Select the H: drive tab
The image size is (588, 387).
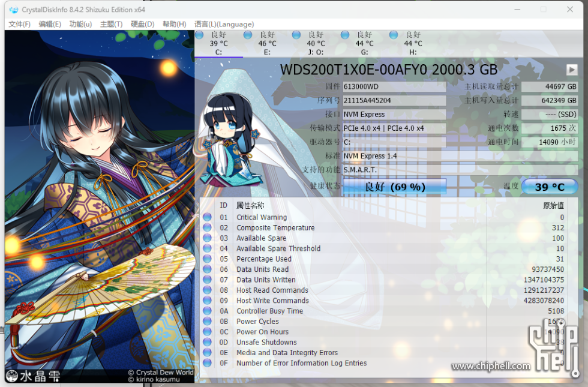click(413, 43)
